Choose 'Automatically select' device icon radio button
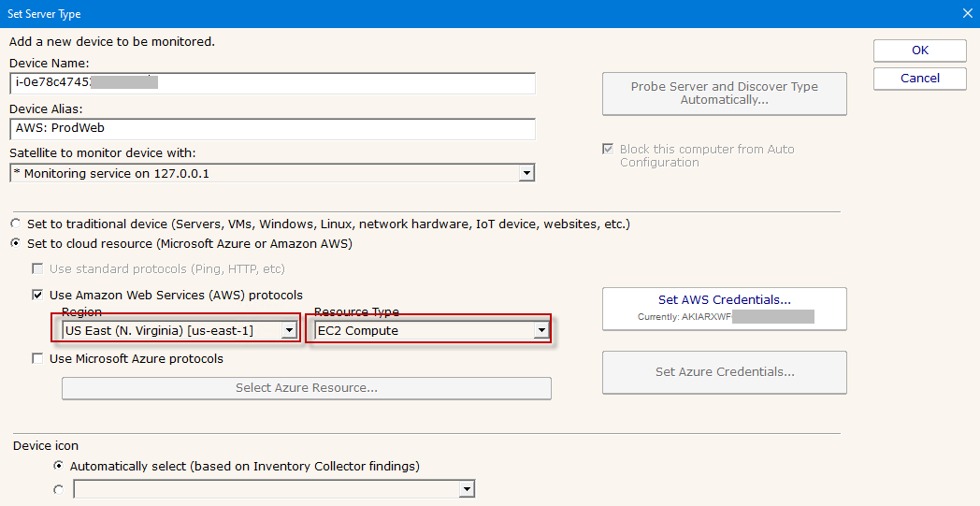 point(60,466)
